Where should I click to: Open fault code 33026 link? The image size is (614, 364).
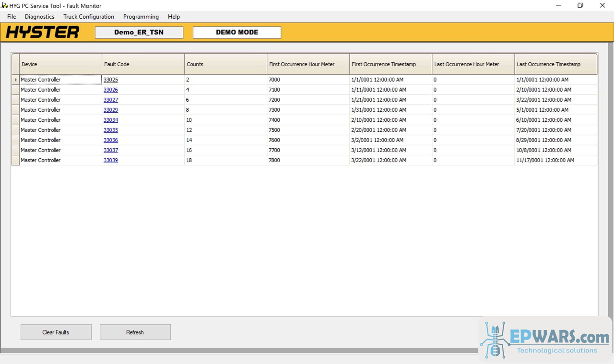point(111,90)
